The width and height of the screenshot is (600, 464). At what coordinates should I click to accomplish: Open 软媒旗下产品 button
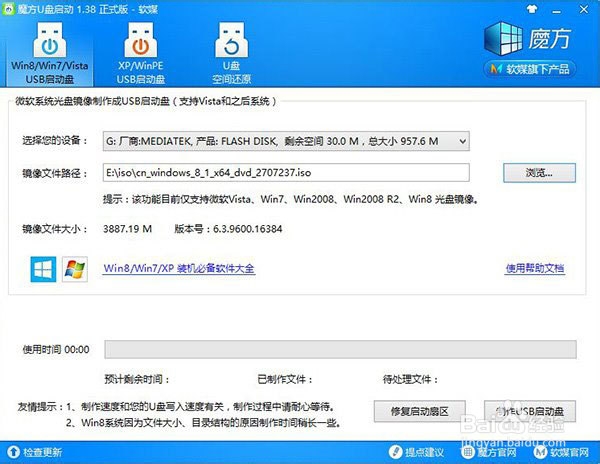530,69
